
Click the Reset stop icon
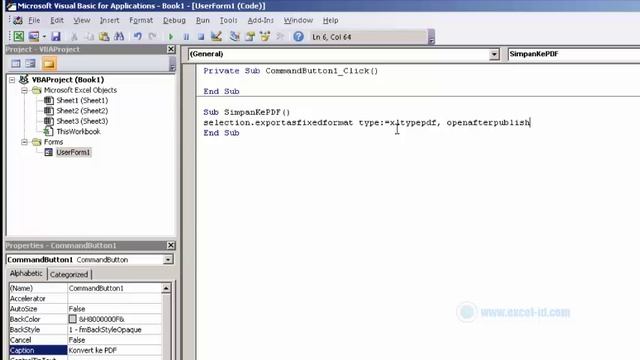point(201,37)
